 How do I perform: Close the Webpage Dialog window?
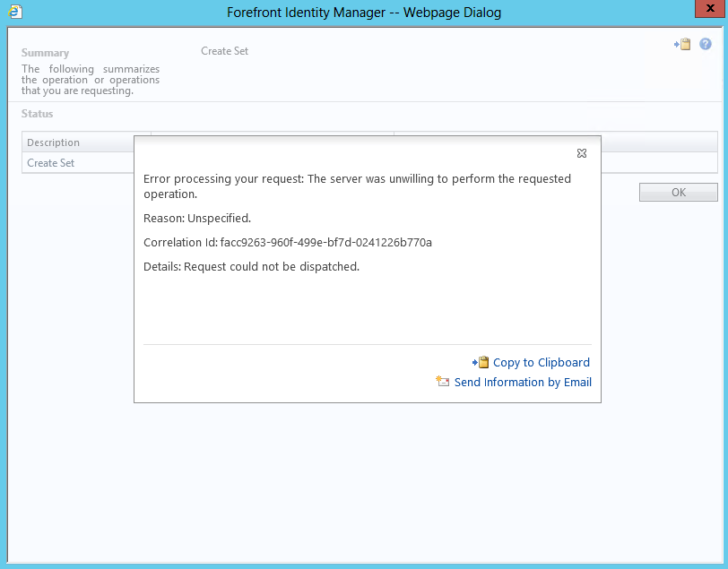(710, 8)
